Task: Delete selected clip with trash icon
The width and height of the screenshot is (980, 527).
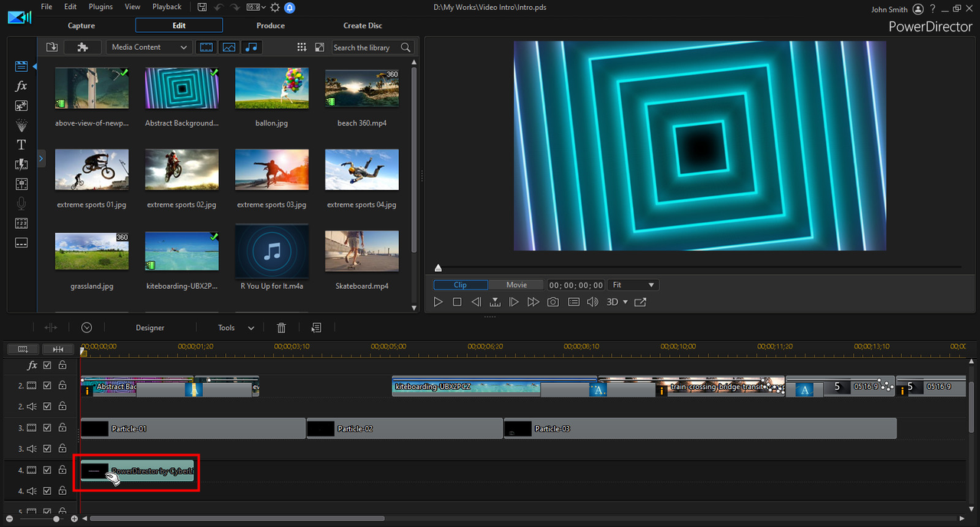Action: coord(281,328)
